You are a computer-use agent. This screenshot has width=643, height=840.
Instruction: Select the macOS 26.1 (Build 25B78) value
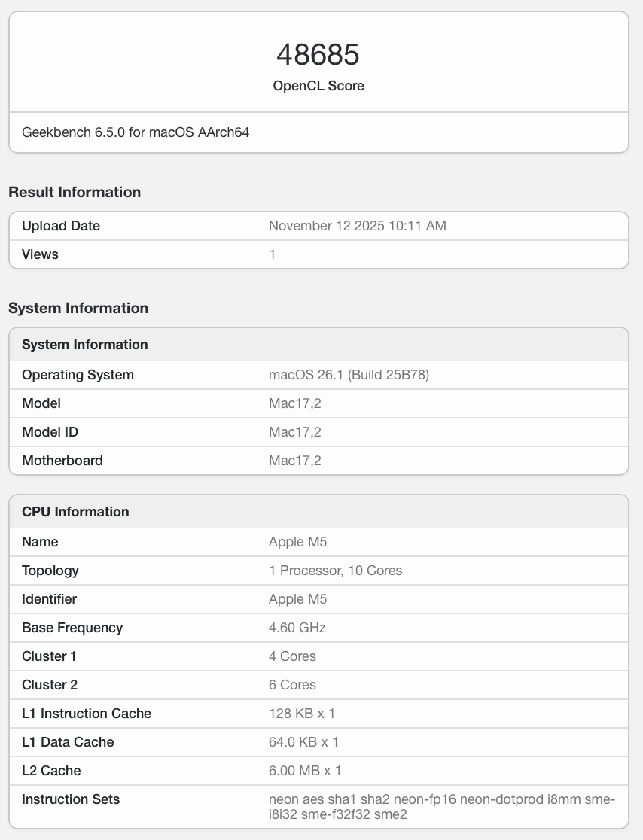349,375
